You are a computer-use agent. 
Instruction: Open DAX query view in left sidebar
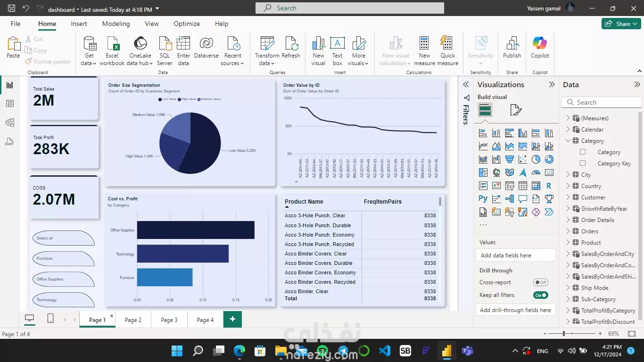[10, 141]
